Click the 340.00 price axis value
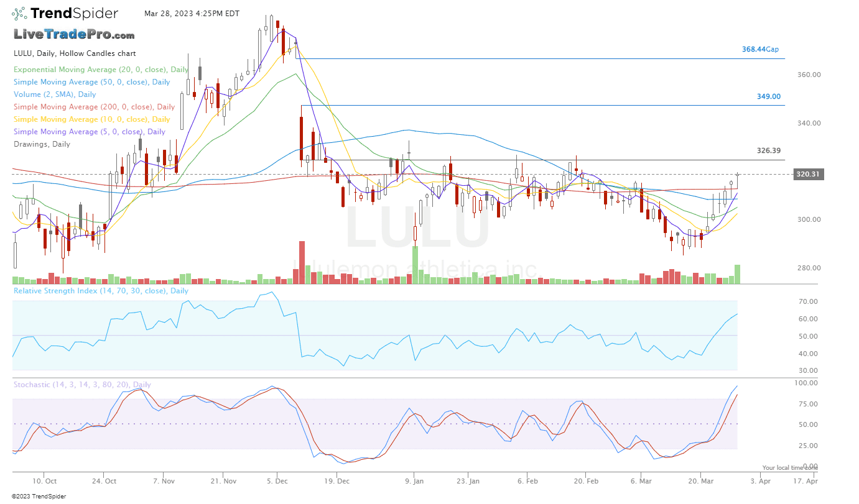Image resolution: width=859 pixels, height=504 pixels. click(809, 123)
